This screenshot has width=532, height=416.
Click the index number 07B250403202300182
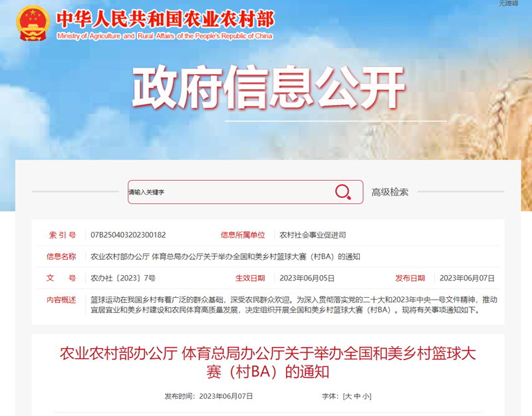[x=128, y=235]
